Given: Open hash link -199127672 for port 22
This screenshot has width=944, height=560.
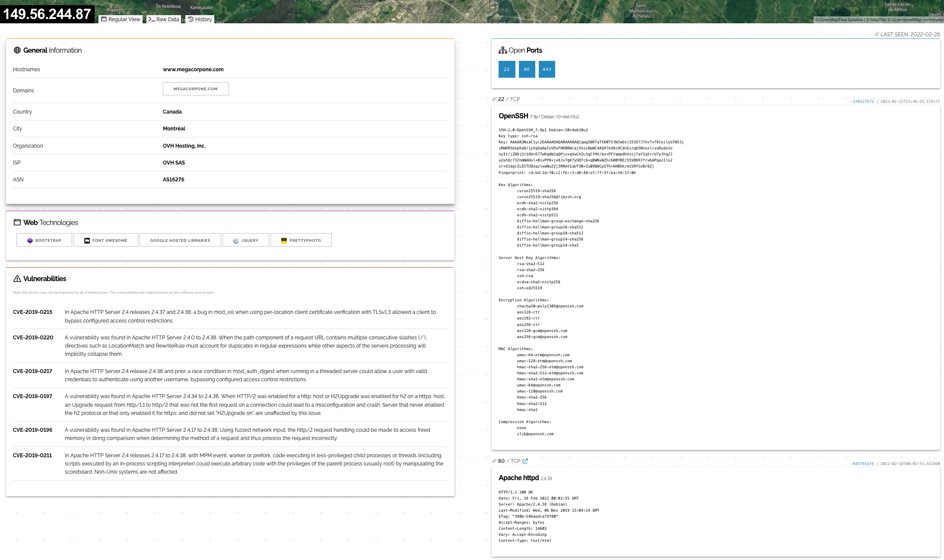Looking at the screenshot, I should 862,101.
